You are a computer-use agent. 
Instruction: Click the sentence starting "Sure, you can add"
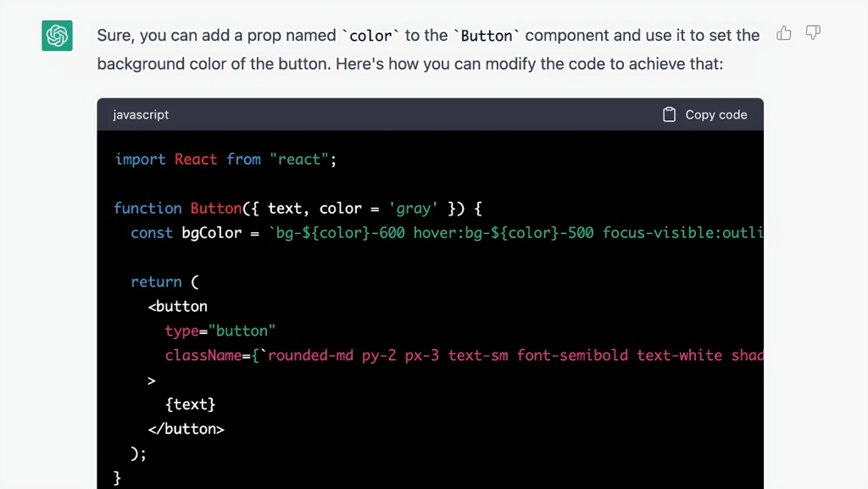click(x=216, y=36)
